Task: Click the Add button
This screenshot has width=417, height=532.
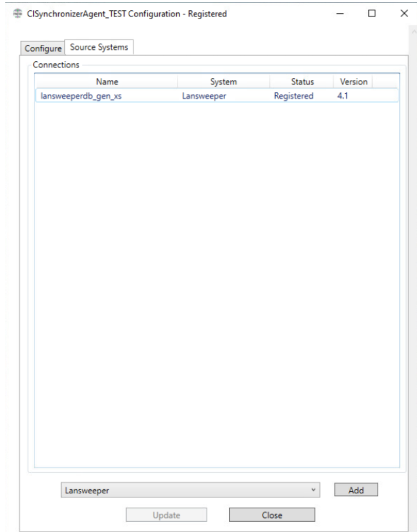Action: [356, 490]
